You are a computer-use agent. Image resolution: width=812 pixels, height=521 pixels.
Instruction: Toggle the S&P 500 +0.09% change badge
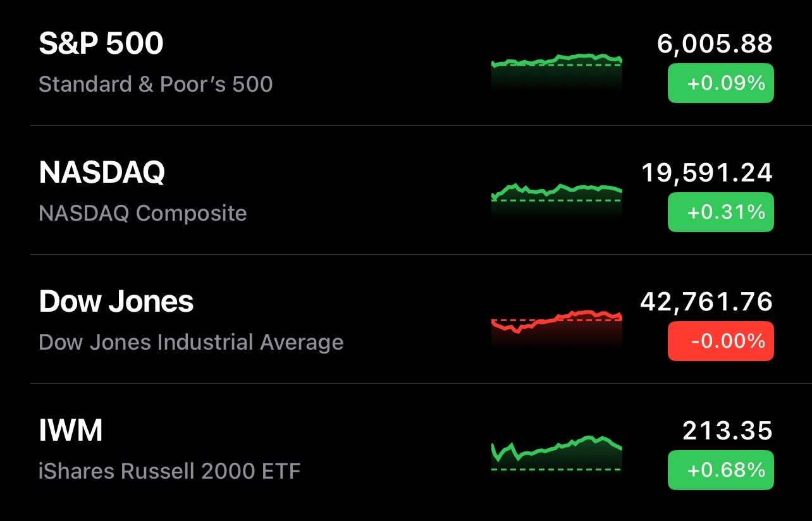[721, 83]
